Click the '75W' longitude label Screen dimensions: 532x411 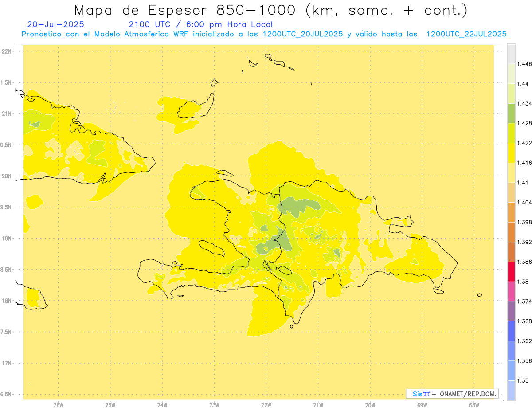[110, 405]
